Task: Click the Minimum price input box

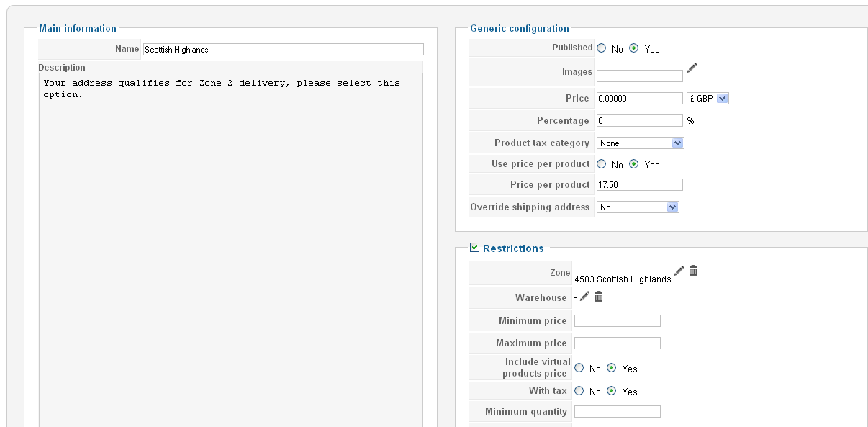Action: pyautogui.click(x=618, y=321)
